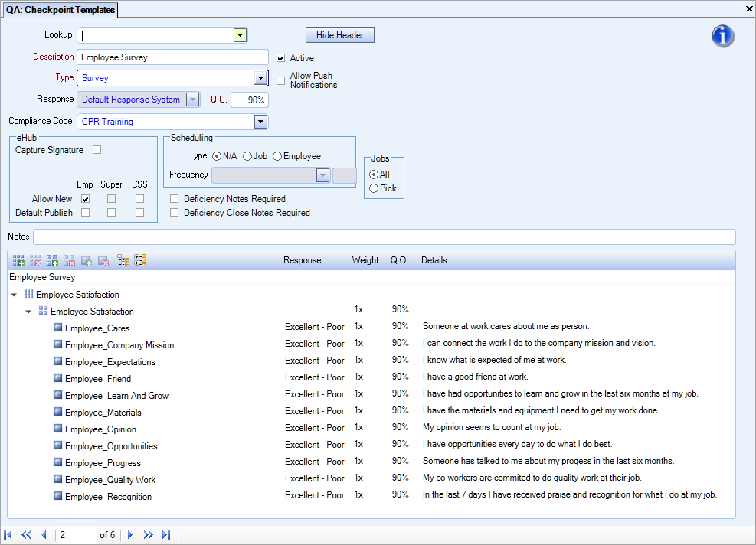Enable Allow Push Notifications
The height and width of the screenshot is (545, 756).
[281, 80]
